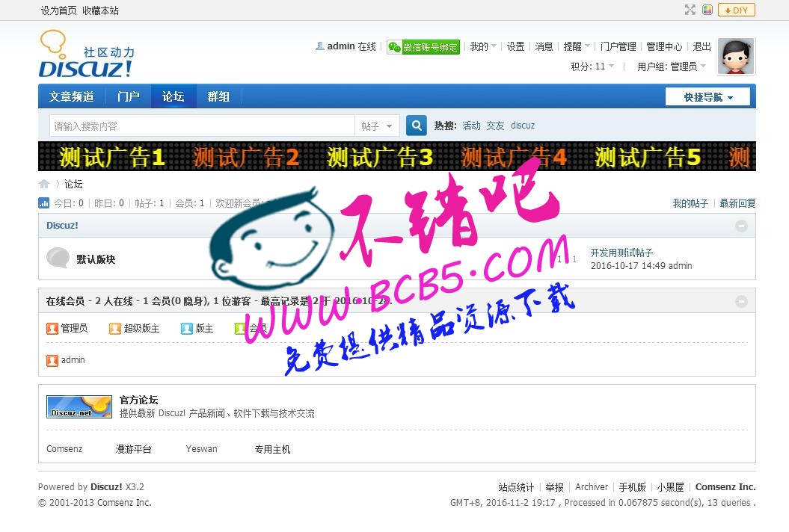This screenshot has height=532, width=789.
Task: Click the 默认版块 forum bubble icon
Action: tap(58, 259)
